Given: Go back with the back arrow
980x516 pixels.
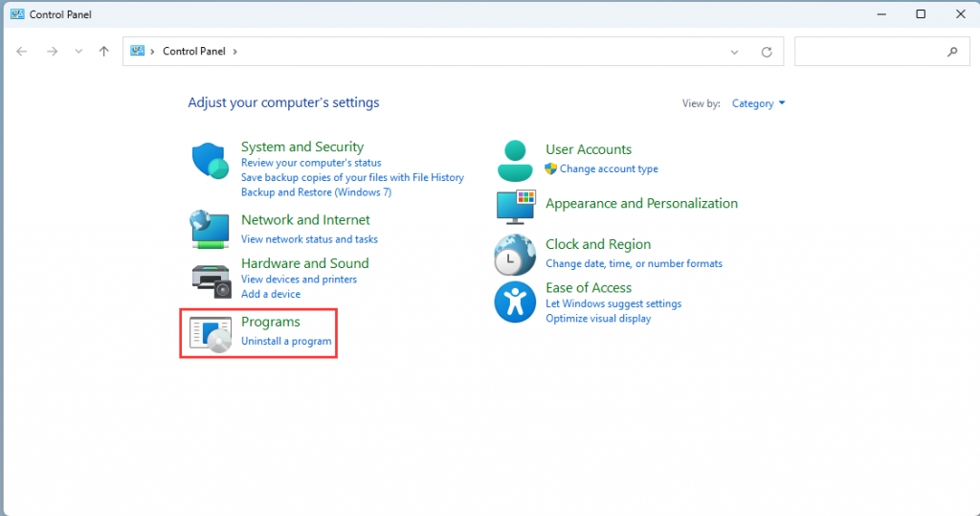Looking at the screenshot, I should point(22,52).
